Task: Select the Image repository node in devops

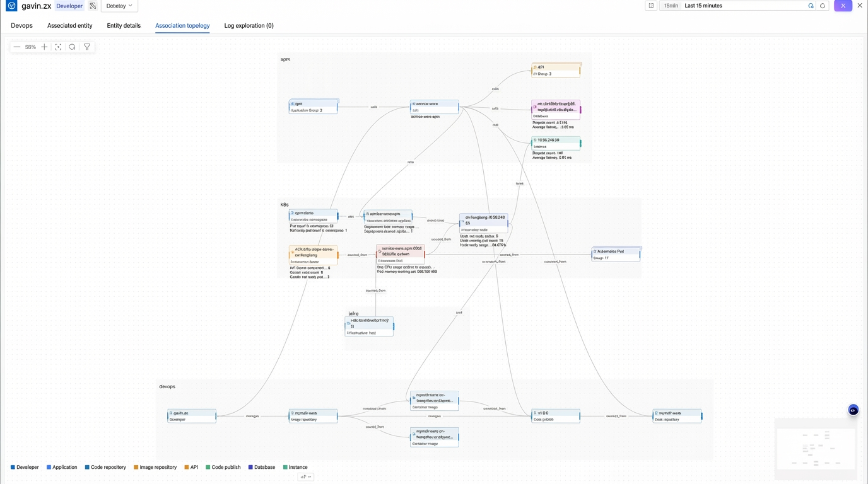Action: click(x=313, y=416)
